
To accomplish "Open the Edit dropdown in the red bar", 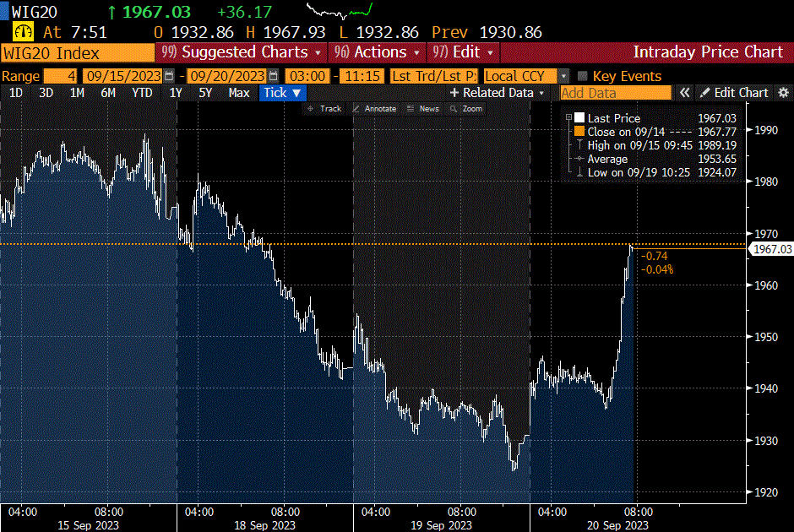I will [463, 52].
